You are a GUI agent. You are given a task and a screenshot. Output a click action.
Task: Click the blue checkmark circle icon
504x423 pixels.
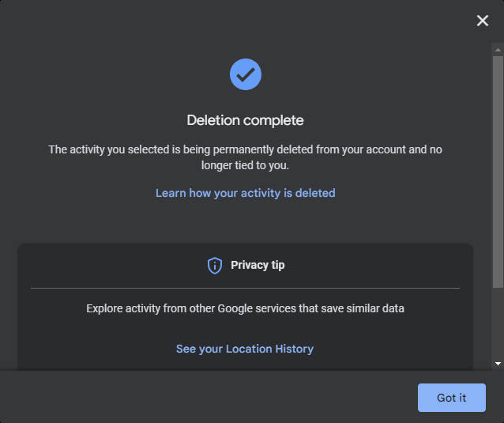pyautogui.click(x=246, y=74)
